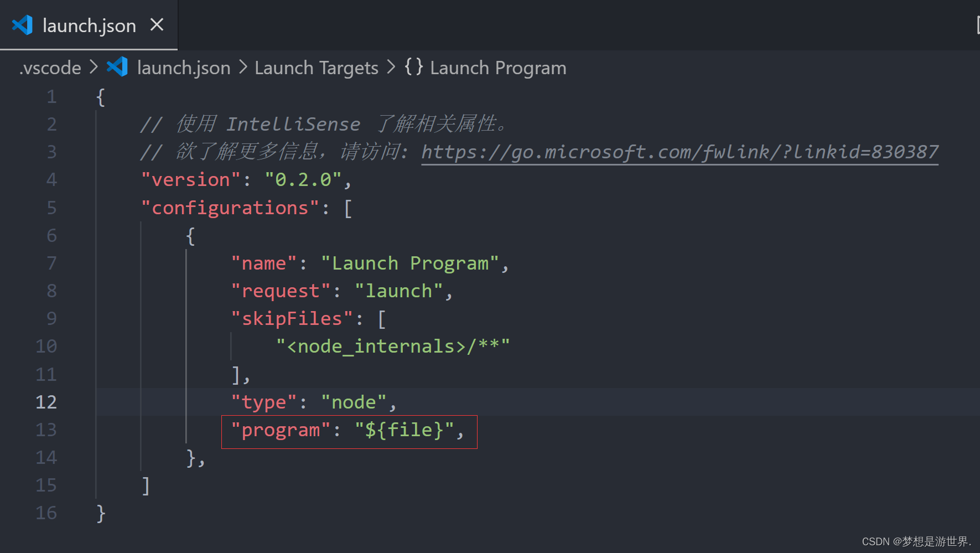Place cursor inside the "${file}" value
980x553 pixels.
point(405,430)
